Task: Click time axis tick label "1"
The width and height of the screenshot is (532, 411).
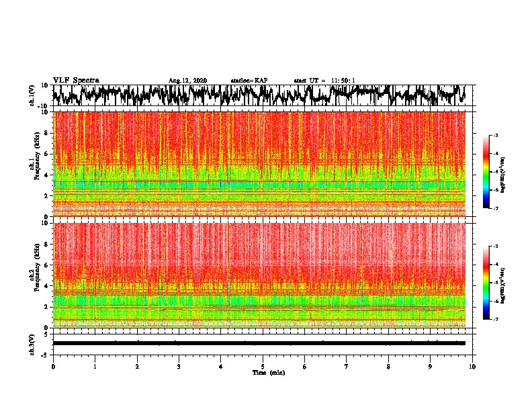Action: pos(95,367)
